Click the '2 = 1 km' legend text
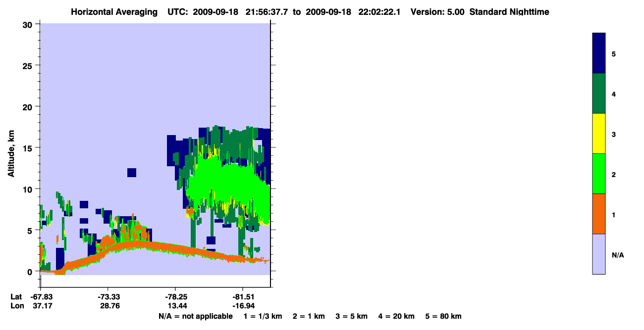The image size is (644, 330). coord(309,316)
